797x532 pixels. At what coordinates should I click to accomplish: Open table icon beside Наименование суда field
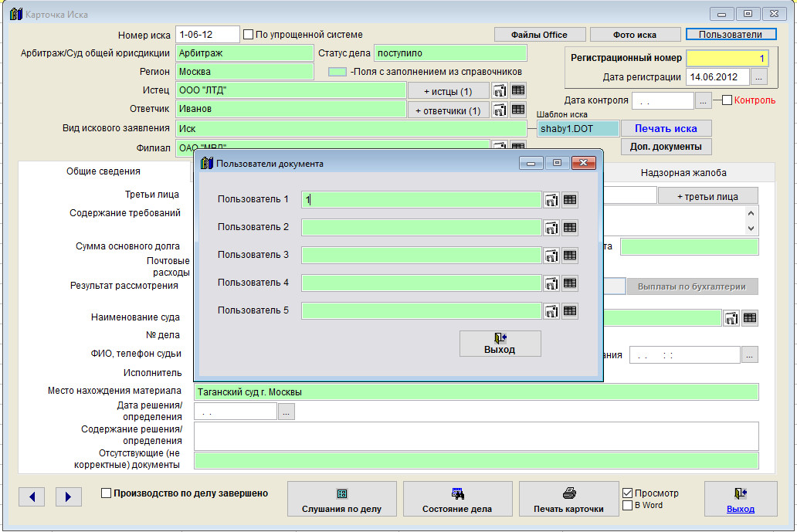pyautogui.click(x=750, y=318)
